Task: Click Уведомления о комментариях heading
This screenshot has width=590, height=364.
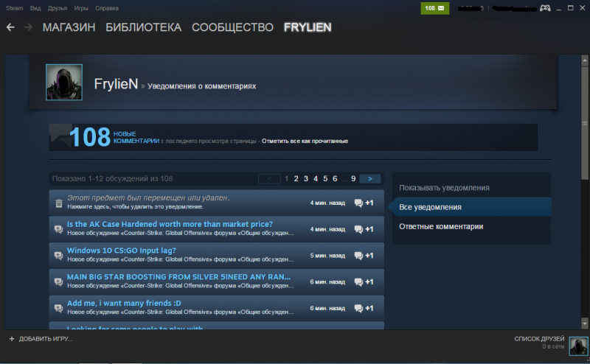Action: (x=201, y=86)
